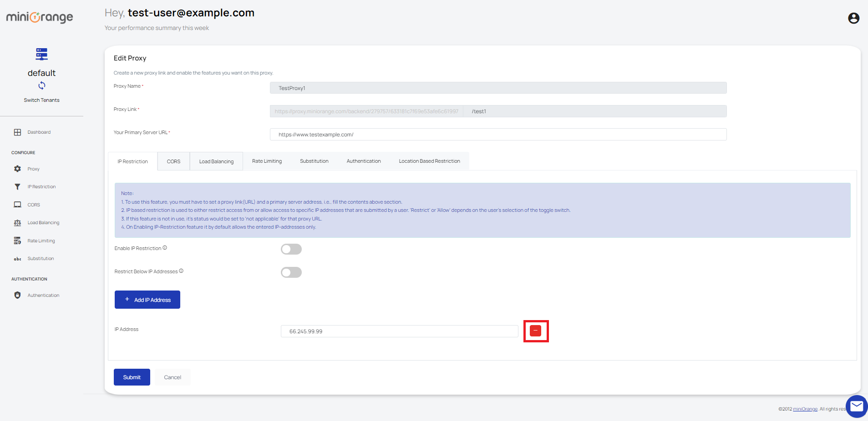
Task: Click the /test1 proxy link path field
Action: point(595,111)
